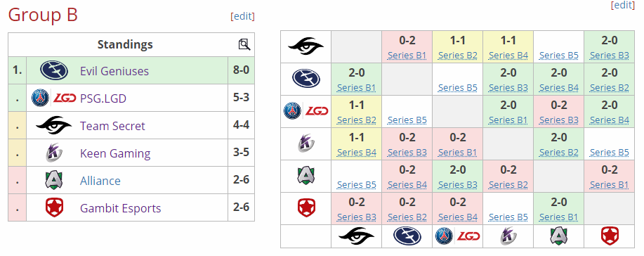Image resolution: width=644 pixels, height=256 pixels.
Task: Click Keen Gaming logo in standings
Action: 54,153
